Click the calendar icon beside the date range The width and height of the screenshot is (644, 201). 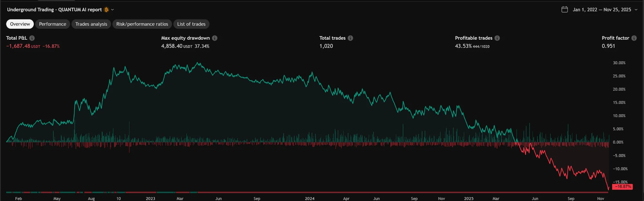(x=564, y=10)
